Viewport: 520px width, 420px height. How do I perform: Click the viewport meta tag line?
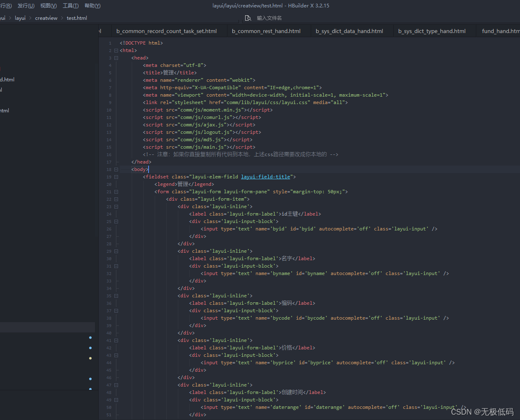(x=265, y=95)
